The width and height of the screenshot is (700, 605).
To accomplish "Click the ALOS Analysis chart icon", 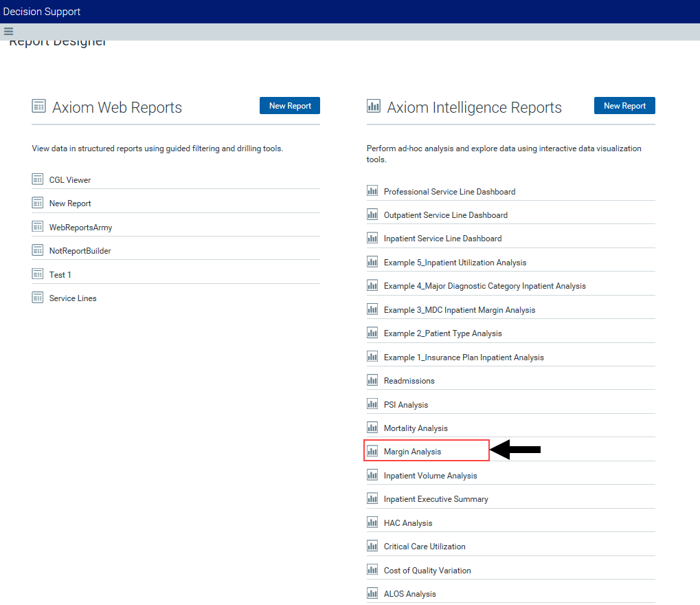I will (372, 593).
